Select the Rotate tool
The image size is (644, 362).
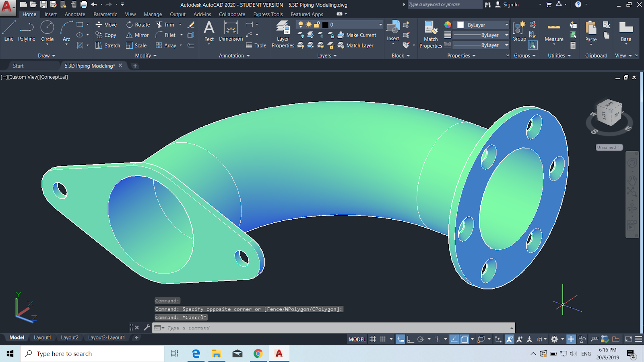click(x=138, y=25)
